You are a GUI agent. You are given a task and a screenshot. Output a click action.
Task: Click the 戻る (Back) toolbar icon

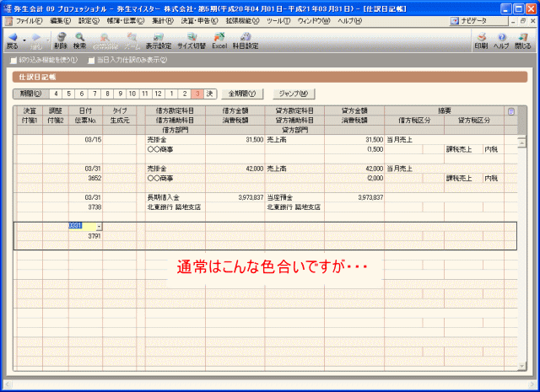tap(13, 40)
